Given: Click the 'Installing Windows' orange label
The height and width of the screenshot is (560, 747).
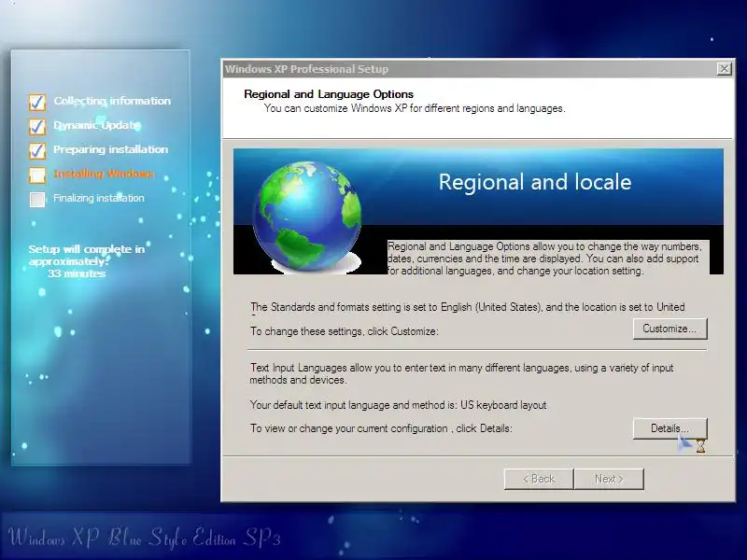Looking at the screenshot, I should click(104, 174).
